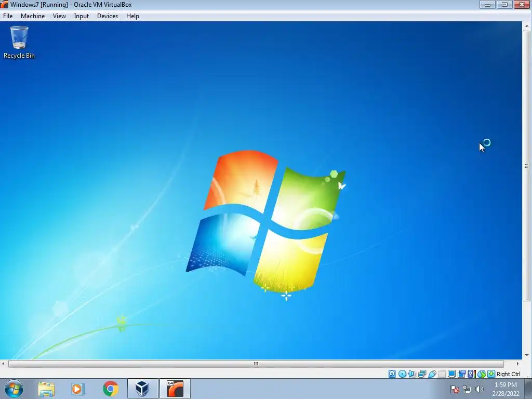Open the Devices menu

108,16
